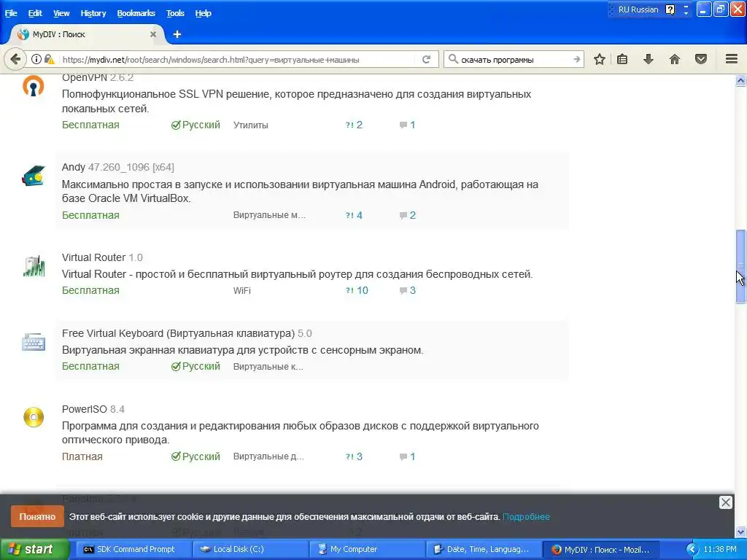Image resolution: width=747 pixels, height=560 pixels.
Task: Switch to Local Disk (C:) window in the taskbar
Action: [x=252, y=549]
